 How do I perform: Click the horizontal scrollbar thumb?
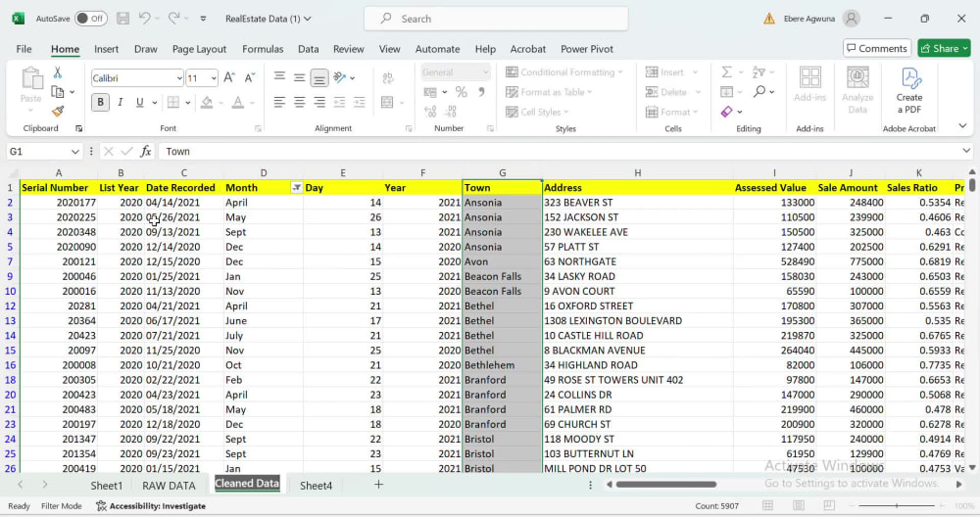click(x=665, y=484)
